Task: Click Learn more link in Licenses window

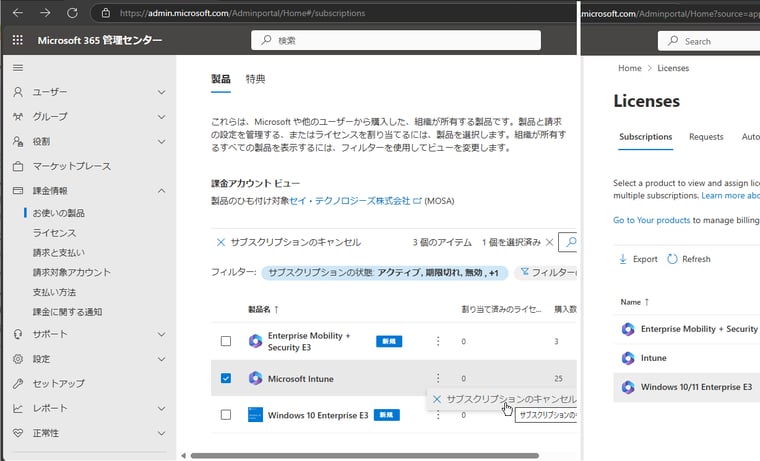Action: point(730,195)
